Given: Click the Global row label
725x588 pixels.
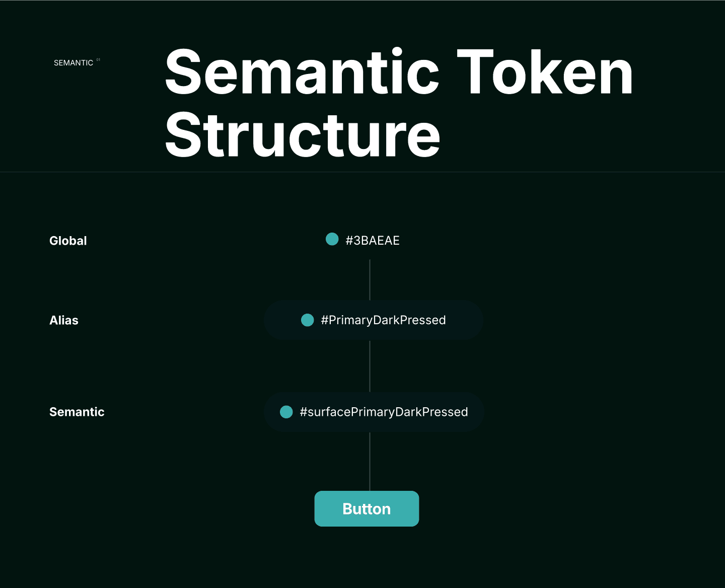Looking at the screenshot, I should click(x=68, y=241).
